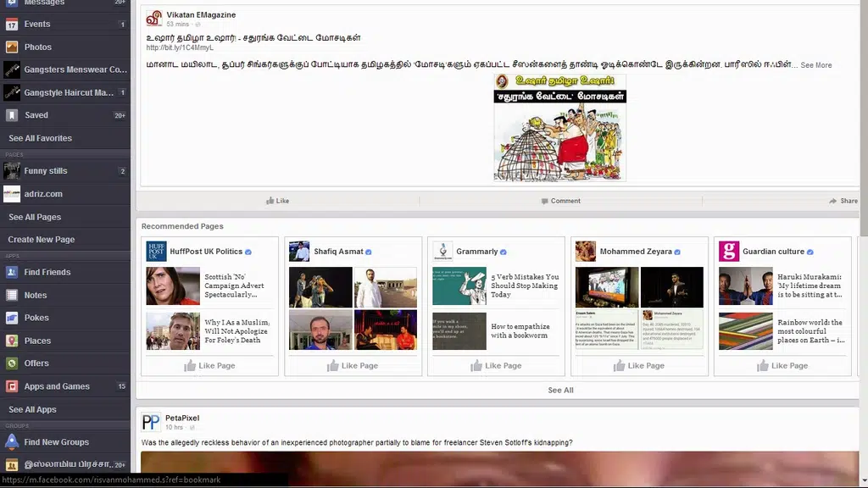Like the Guardian culture page
This screenshot has height=488, width=868.
click(x=782, y=366)
